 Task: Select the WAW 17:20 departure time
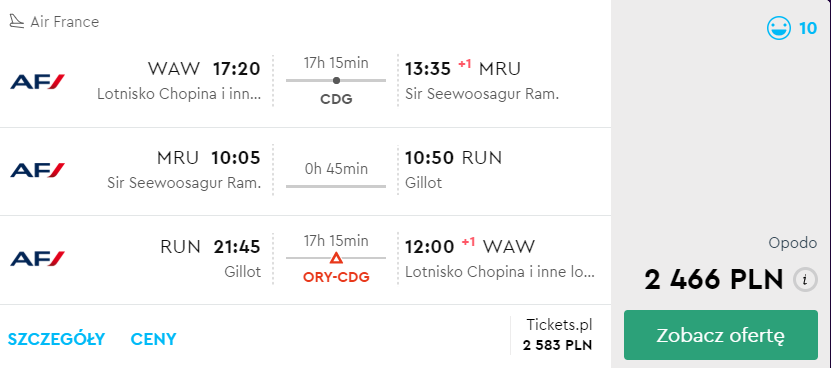[237, 69]
